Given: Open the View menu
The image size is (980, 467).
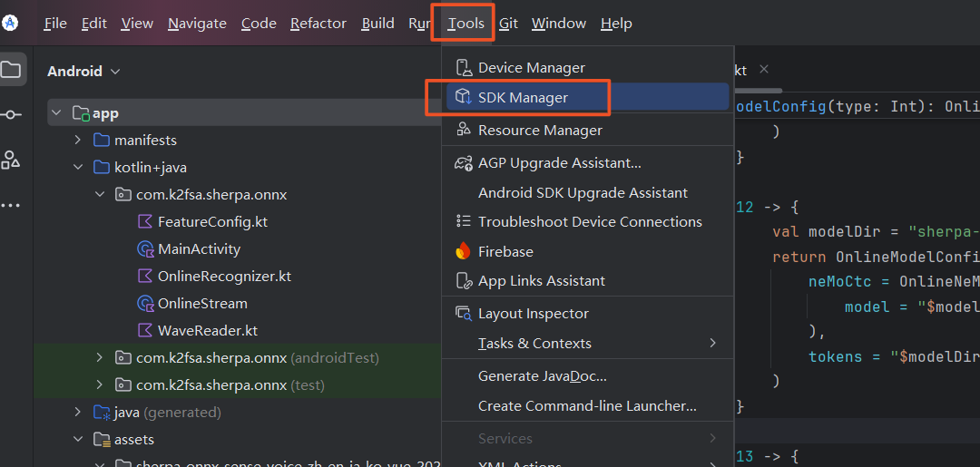Looking at the screenshot, I should point(137,24).
